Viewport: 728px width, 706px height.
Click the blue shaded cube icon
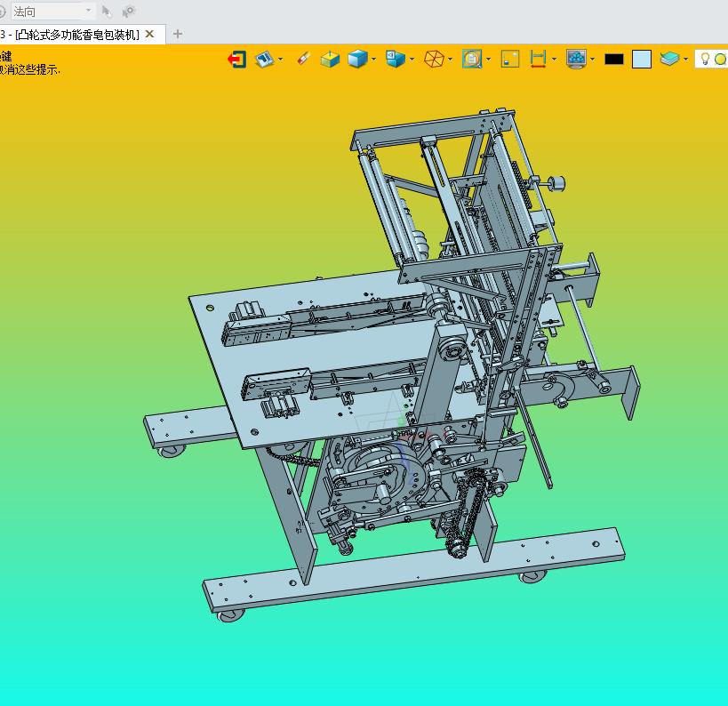pyautogui.click(x=357, y=60)
